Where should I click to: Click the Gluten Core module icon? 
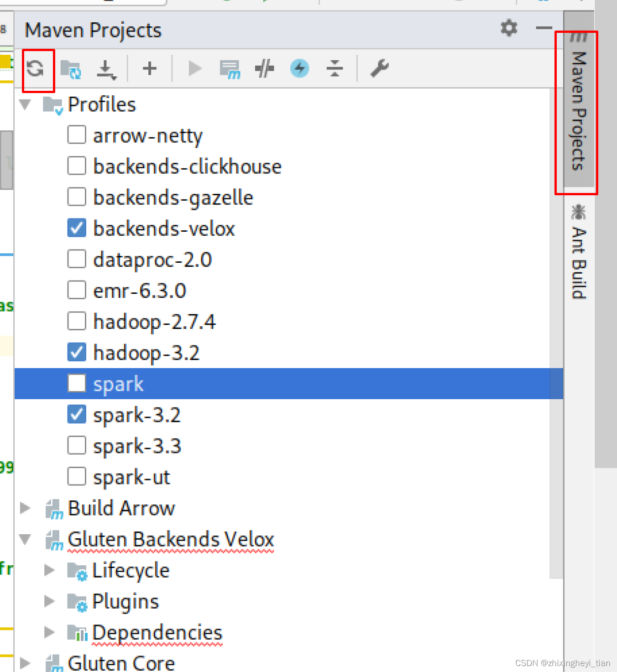[54, 663]
